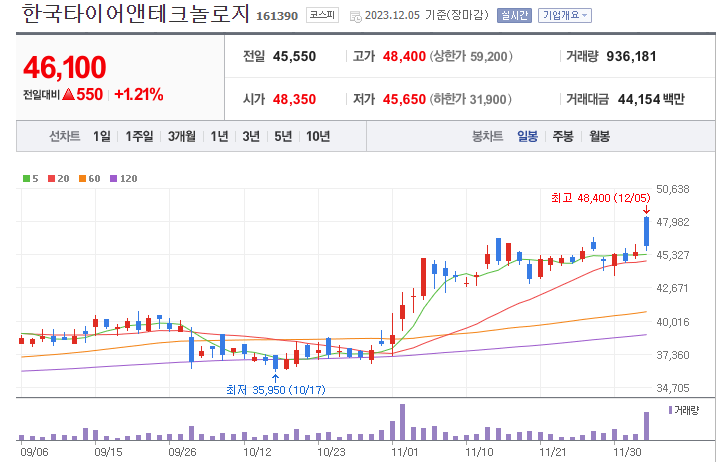Click the purple 120-day moving average swatch
The image size is (716, 462).
pos(113,178)
